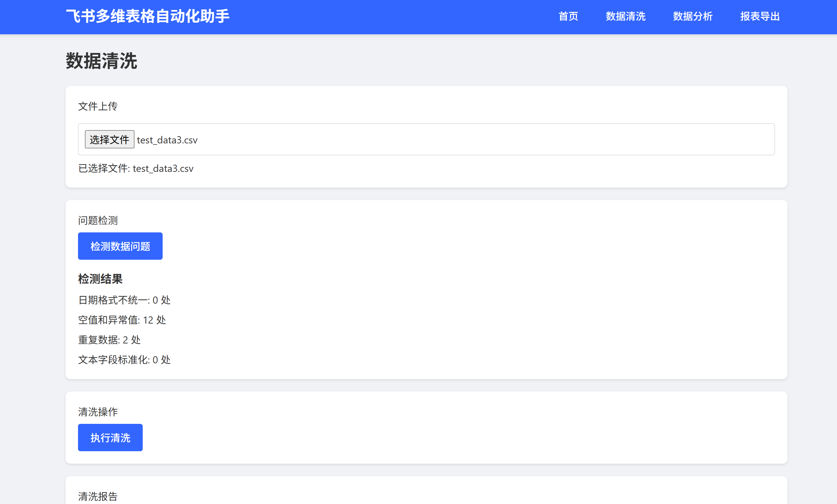837x504 pixels.
Task: Select the 重复数据 2 处 result
Action: tap(109, 340)
